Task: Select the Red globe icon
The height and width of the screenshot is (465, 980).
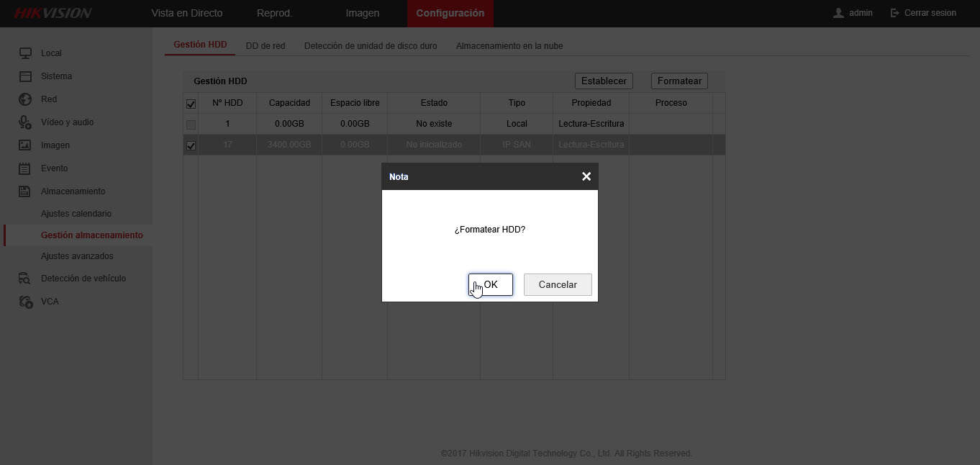Action: (25, 99)
